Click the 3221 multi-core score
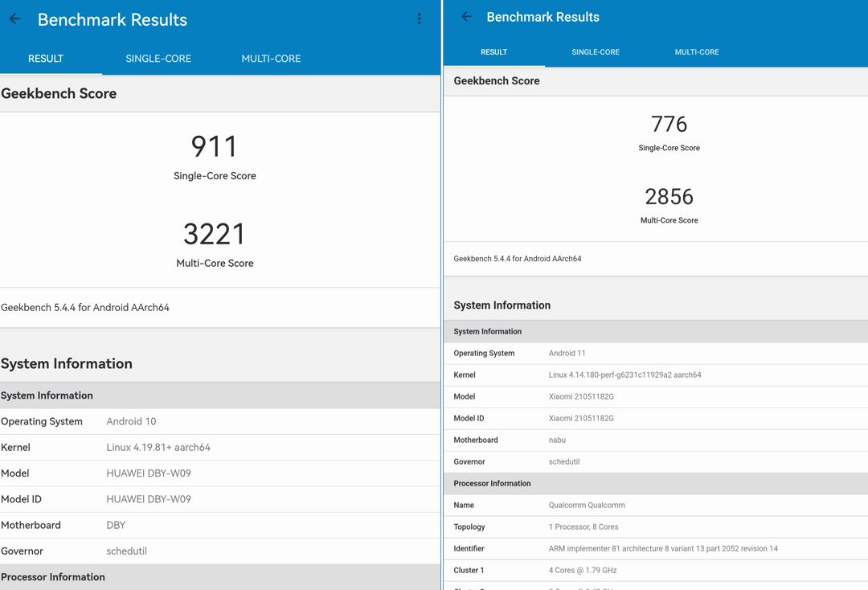The image size is (868, 590). [x=215, y=234]
